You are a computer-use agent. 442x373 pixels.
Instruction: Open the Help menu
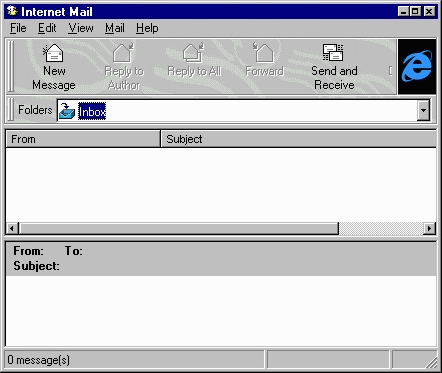point(147,28)
